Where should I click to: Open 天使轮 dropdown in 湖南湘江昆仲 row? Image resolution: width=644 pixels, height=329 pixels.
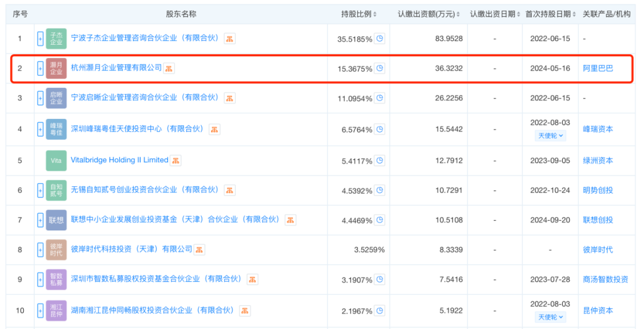click(x=550, y=317)
